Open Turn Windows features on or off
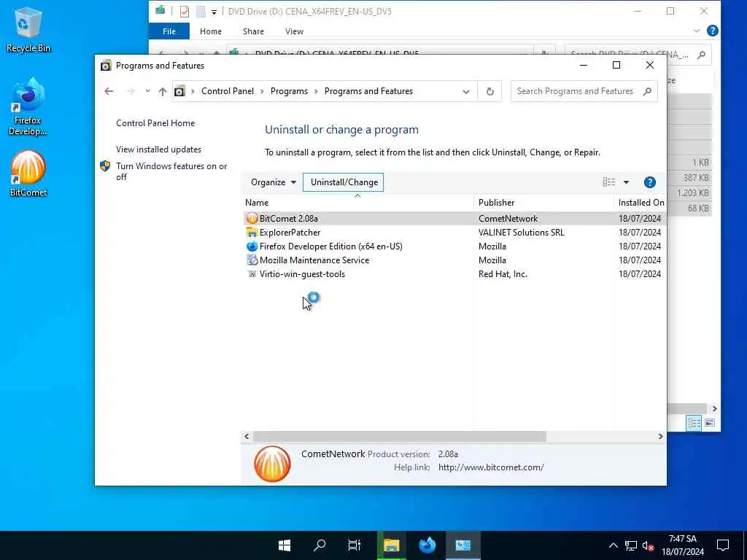Image resolution: width=747 pixels, height=560 pixels. click(x=171, y=171)
